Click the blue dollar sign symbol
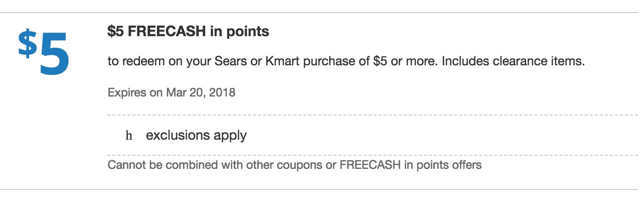This screenshot has width=644, height=198. point(28,44)
